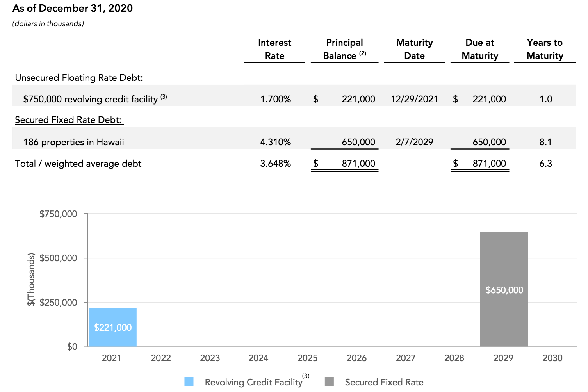This screenshot has width=588, height=392.
Task: Click the 186 properties in Hawaii row
Action: 74,142
